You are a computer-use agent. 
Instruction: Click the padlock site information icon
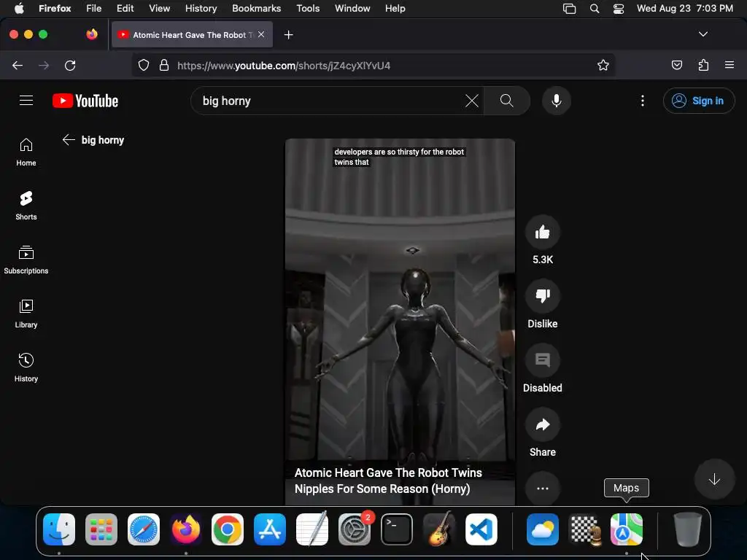(x=164, y=65)
